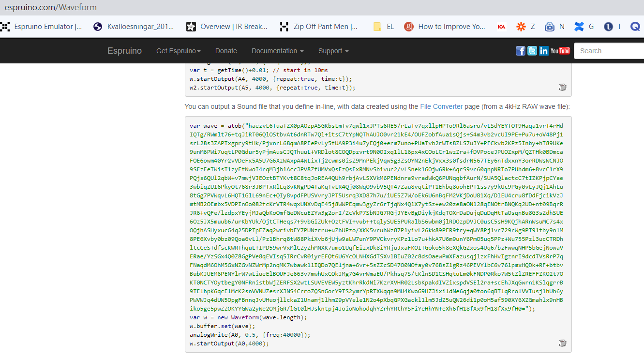The width and height of the screenshot is (644, 358).
Task: Open the Z bookmark with orange icon
Action: (525, 27)
